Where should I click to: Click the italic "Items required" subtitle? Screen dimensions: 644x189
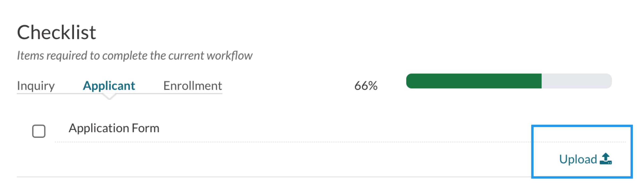[134, 55]
